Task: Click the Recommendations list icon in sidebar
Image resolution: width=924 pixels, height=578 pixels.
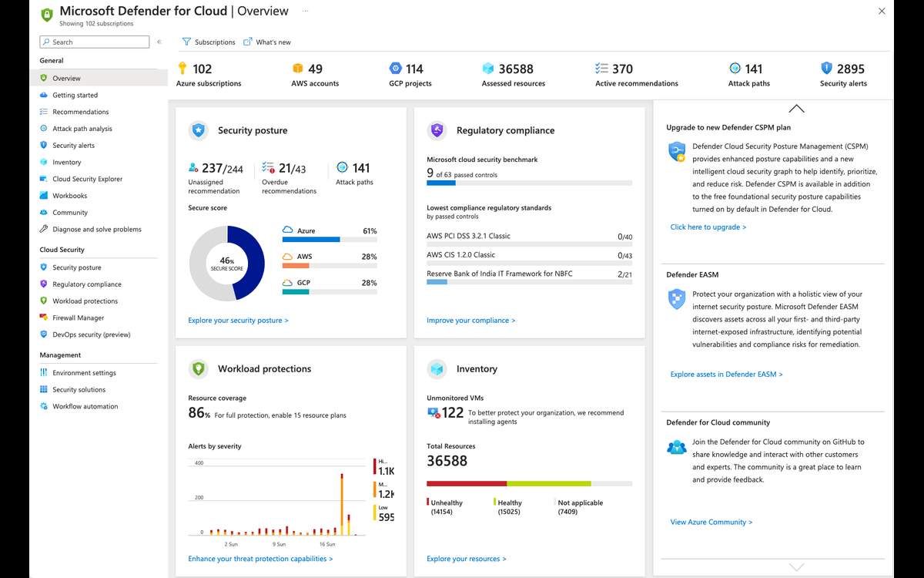Action: point(44,112)
